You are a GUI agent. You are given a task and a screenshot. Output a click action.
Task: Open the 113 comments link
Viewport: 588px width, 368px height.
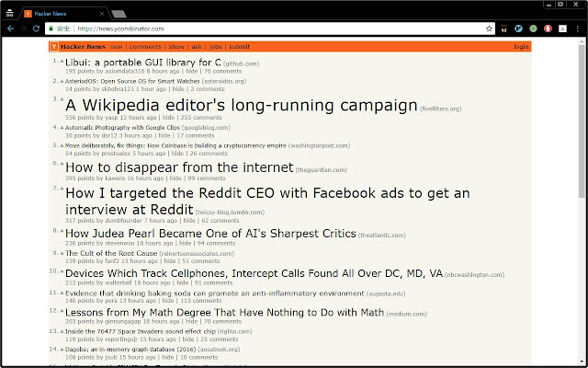pos(201,301)
